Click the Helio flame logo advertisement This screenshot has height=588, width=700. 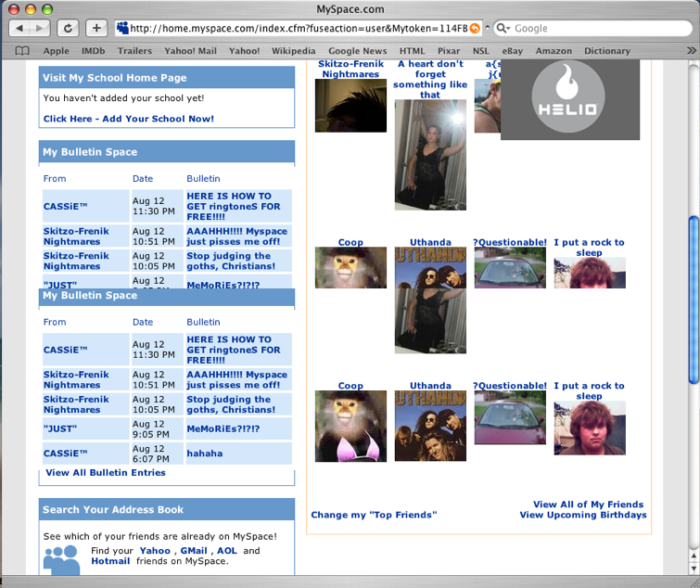click(570, 99)
